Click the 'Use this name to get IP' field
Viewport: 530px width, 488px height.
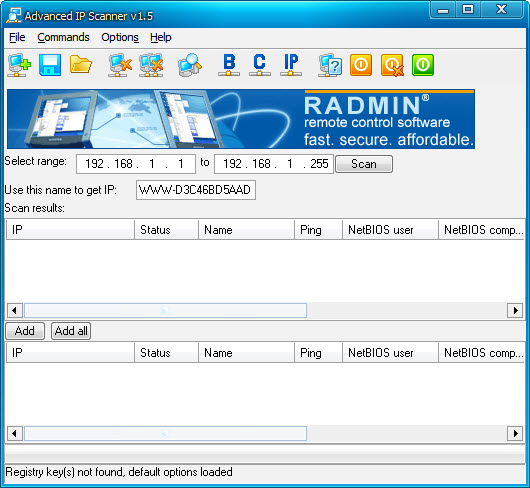coord(196,190)
